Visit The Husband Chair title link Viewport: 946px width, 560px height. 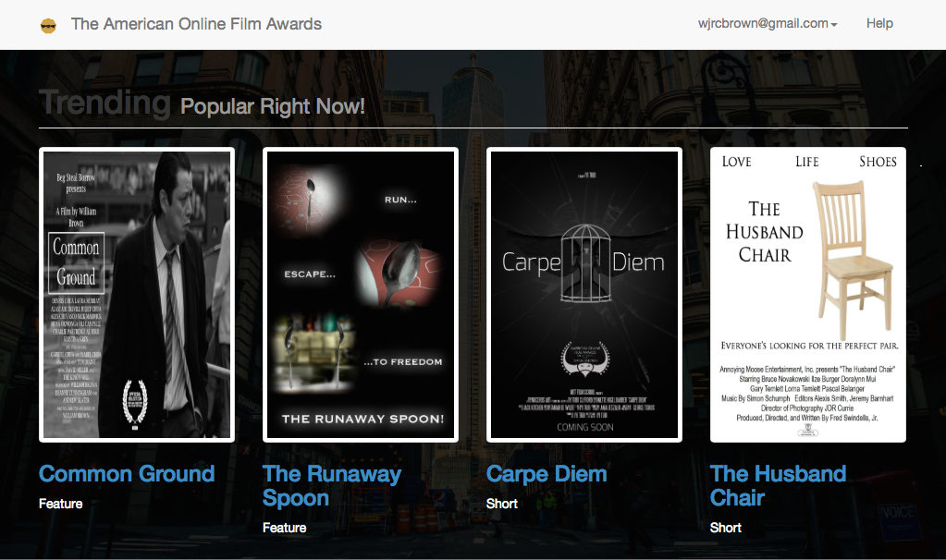click(778, 486)
